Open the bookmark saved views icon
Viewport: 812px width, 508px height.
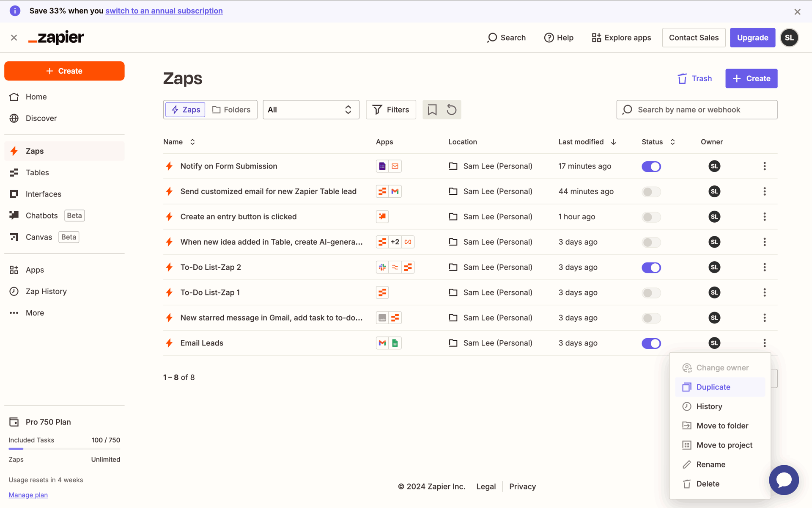(432, 110)
